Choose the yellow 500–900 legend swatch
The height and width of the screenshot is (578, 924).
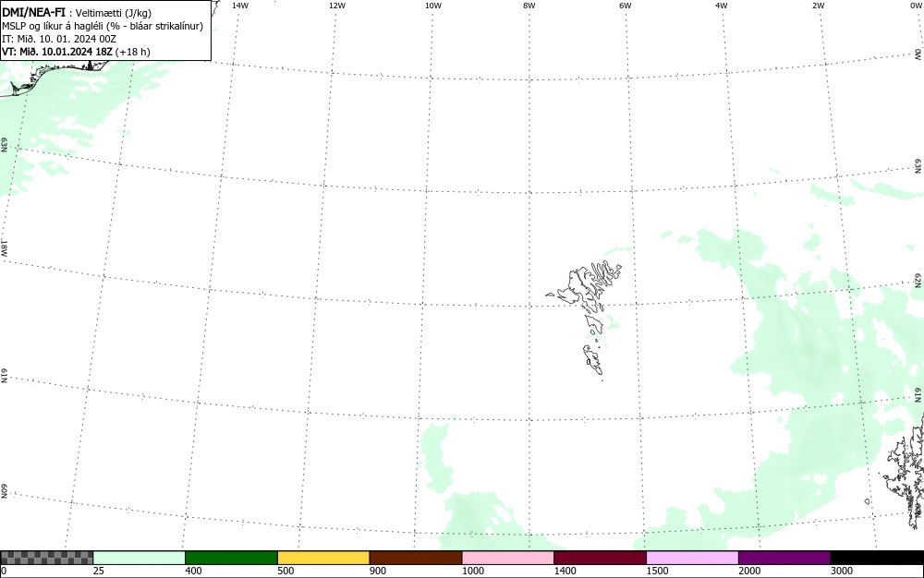click(323, 558)
